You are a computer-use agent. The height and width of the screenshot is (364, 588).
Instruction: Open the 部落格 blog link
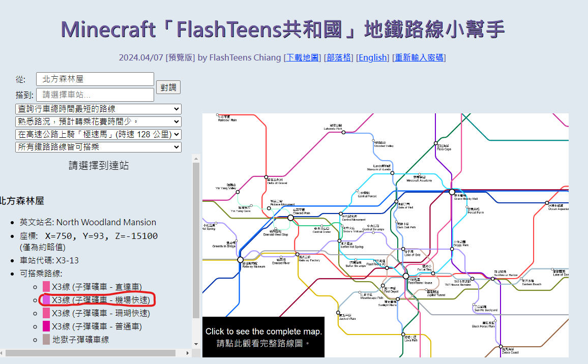click(339, 57)
